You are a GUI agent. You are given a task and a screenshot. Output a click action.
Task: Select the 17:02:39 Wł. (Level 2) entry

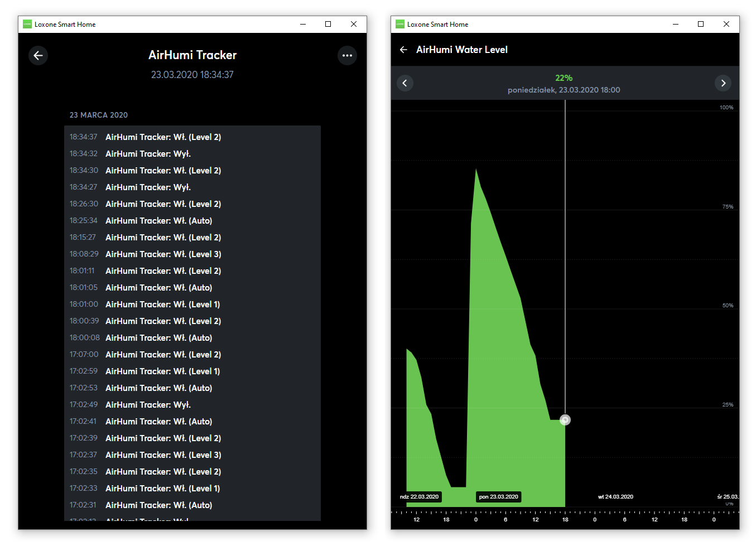[x=192, y=438]
